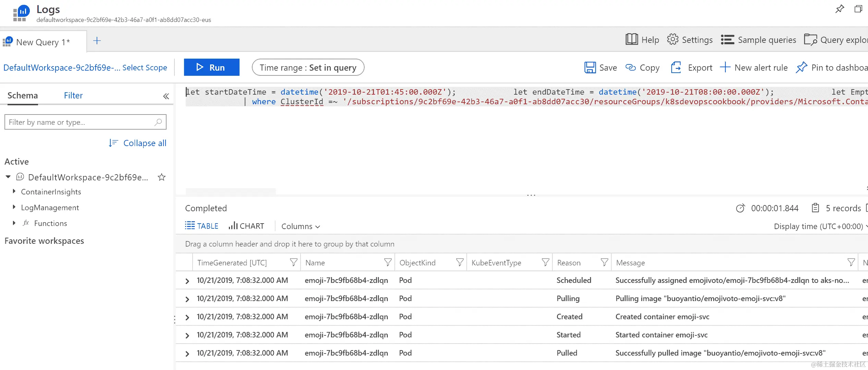
Task: Select the Pulling image message cell
Action: click(700, 298)
